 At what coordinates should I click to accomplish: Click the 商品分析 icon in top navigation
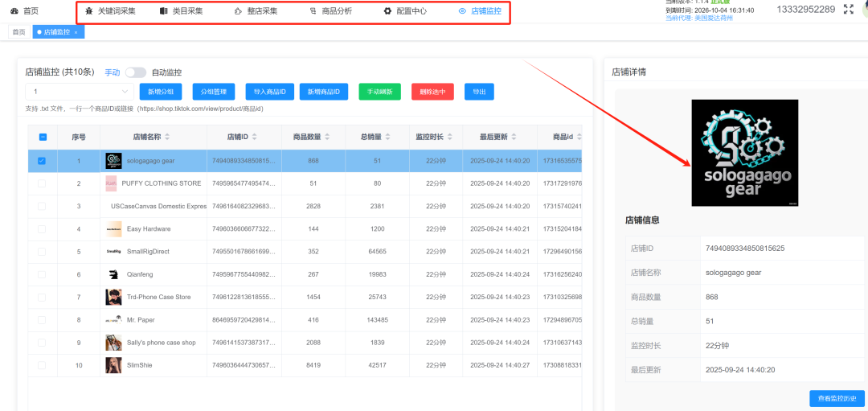tap(313, 11)
